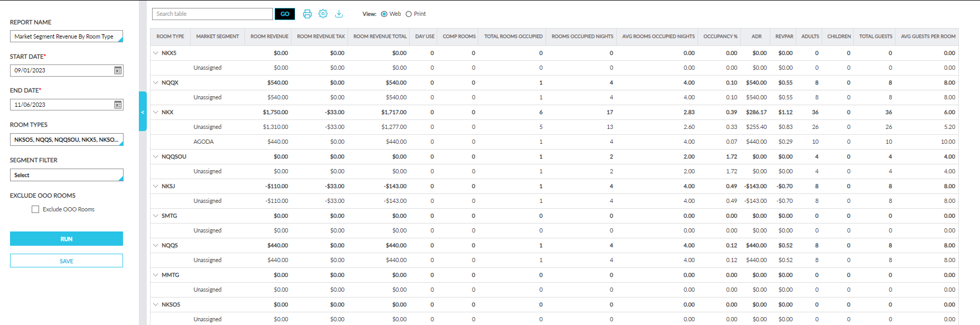Collapse the left filter panel arrow
980x325 pixels.
[143, 112]
